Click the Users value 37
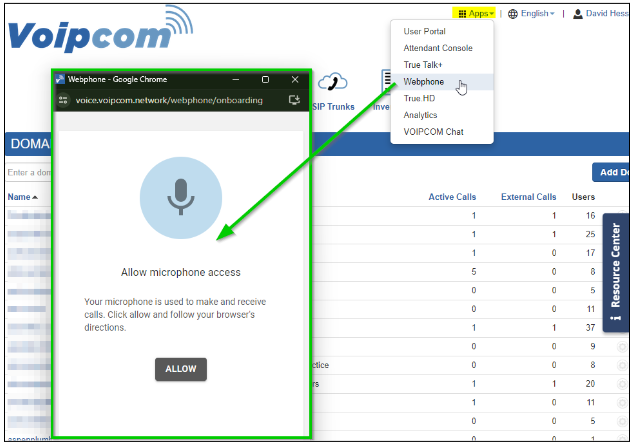 [x=590, y=328]
